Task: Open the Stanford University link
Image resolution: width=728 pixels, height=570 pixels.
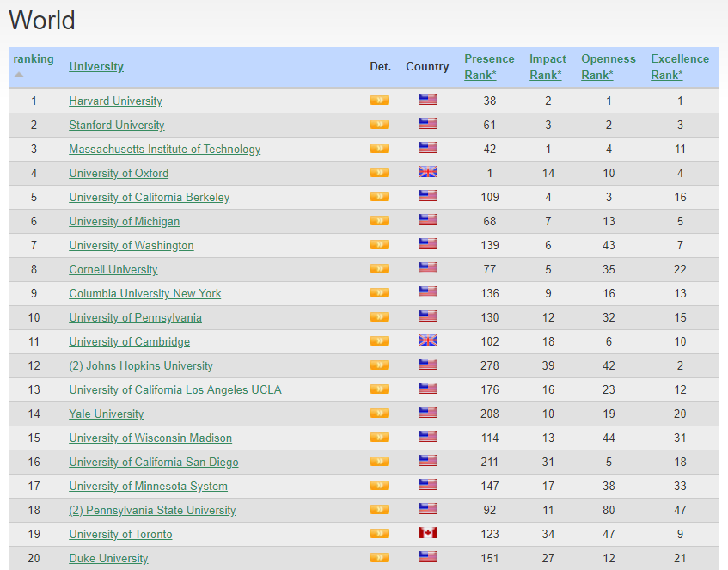Action: tap(116, 125)
